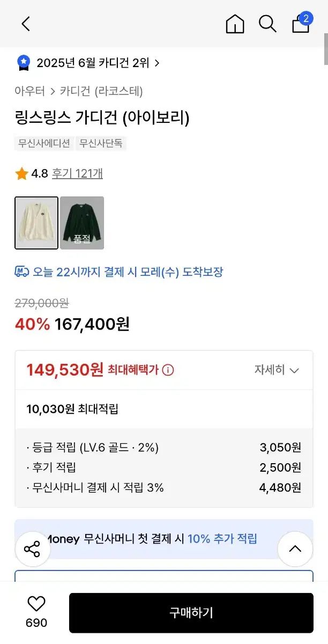Open the 2025년 6월 카디건 ranking
This screenshot has width=328, height=644.
pos(92,63)
